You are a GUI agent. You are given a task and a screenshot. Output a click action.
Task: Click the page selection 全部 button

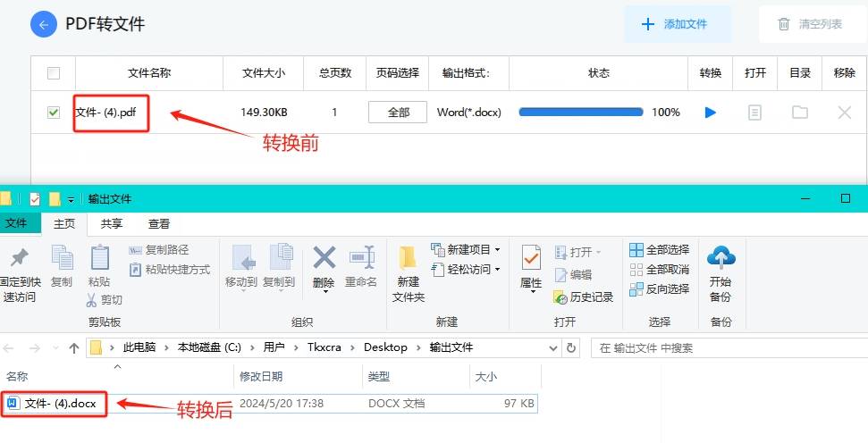(399, 113)
